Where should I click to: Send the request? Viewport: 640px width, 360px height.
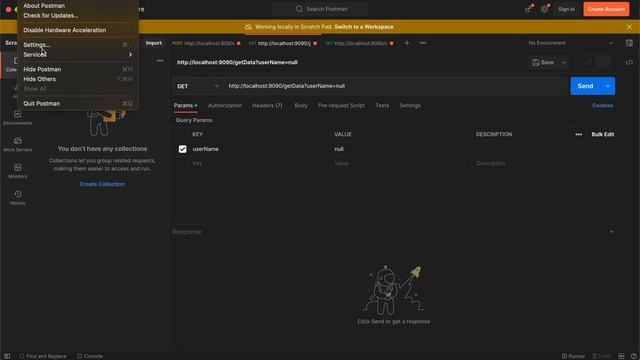(x=585, y=86)
